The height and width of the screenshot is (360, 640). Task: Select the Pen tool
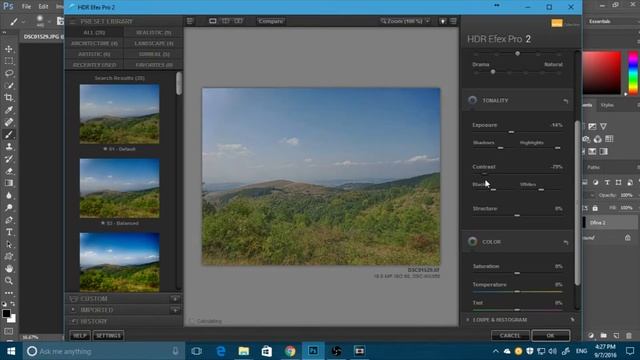pos(9,220)
